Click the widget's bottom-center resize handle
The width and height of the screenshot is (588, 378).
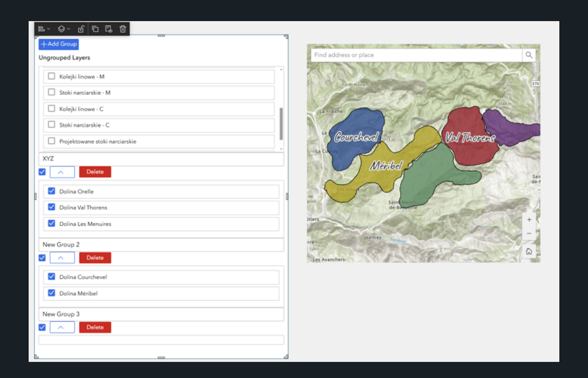pyautogui.click(x=161, y=358)
